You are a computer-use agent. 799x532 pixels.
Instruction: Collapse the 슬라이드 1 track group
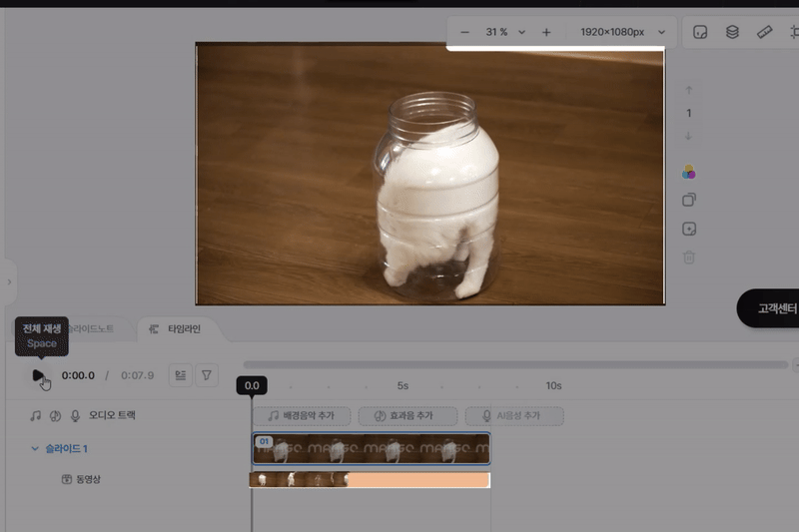pyautogui.click(x=35, y=449)
